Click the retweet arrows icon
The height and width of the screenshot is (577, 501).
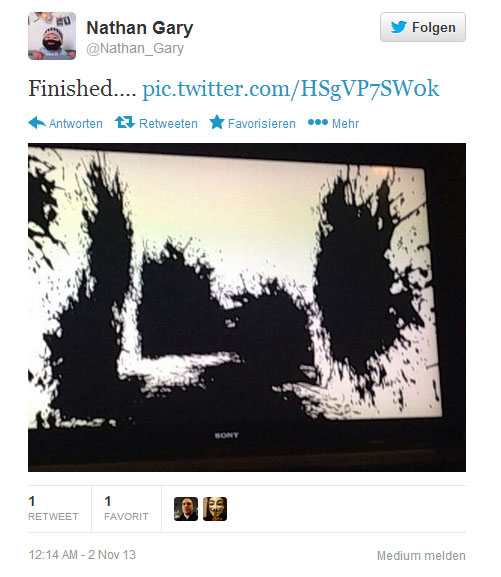pos(125,122)
